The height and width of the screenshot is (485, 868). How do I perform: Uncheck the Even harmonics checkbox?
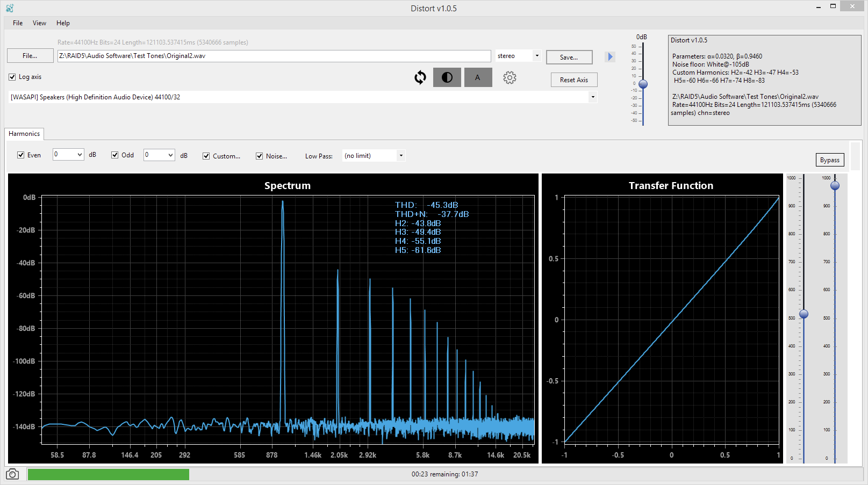(x=21, y=155)
